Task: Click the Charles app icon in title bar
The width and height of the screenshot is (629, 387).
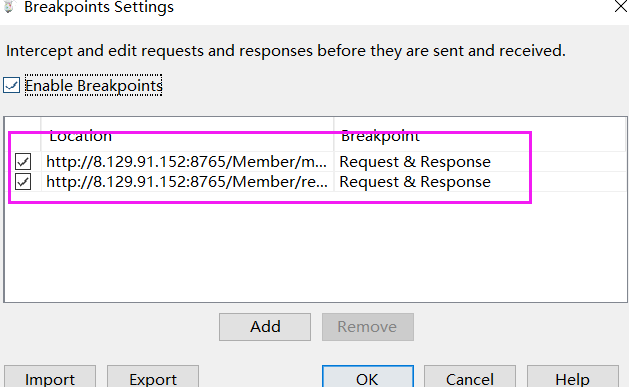Action: [9, 6]
